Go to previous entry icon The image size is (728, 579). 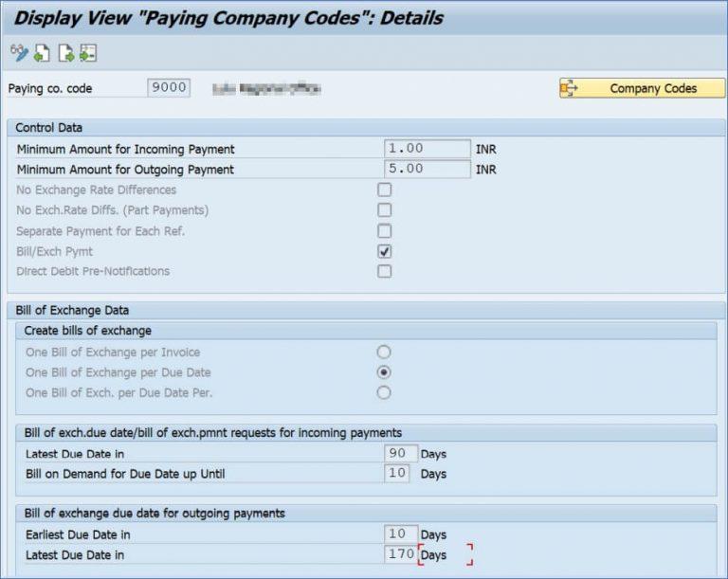[x=43, y=53]
